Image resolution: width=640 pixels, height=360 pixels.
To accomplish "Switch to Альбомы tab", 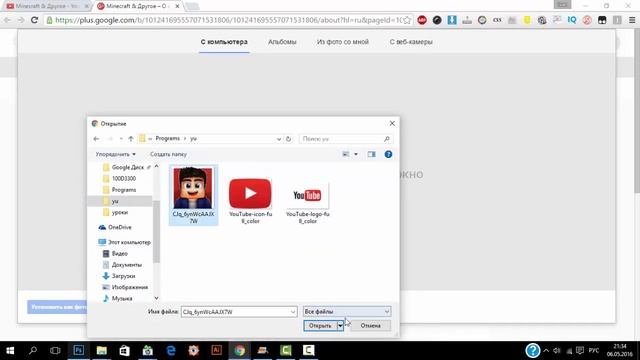I will [282, 42].
